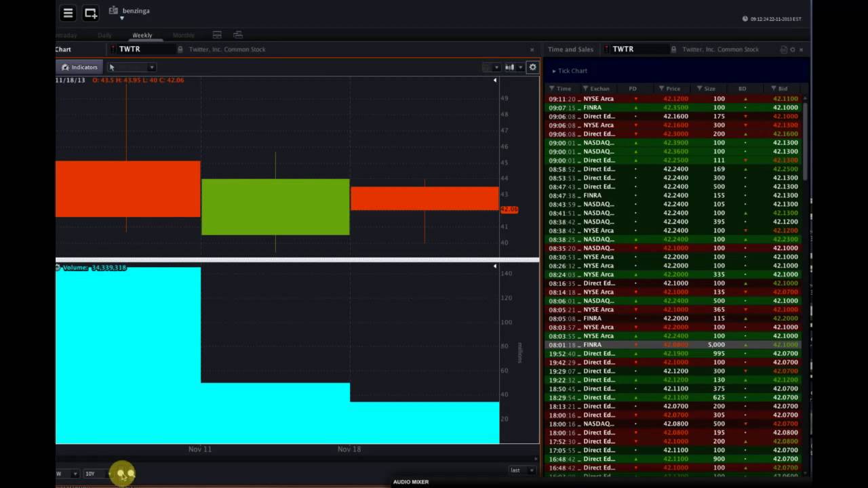Screen dimensions: 868x488
Task: Collapse volume pane triangle arrow
Action: 495,266
